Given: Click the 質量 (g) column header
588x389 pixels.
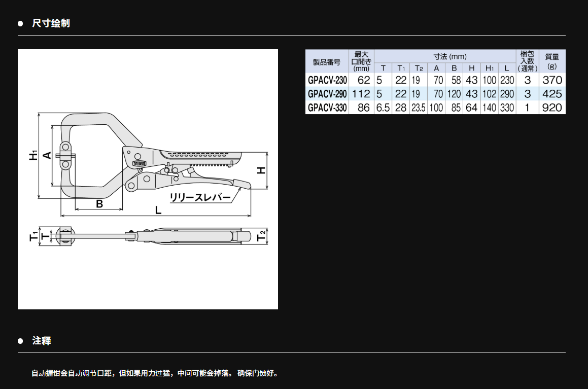Looking at the screenshot, I should click(552, 61).
